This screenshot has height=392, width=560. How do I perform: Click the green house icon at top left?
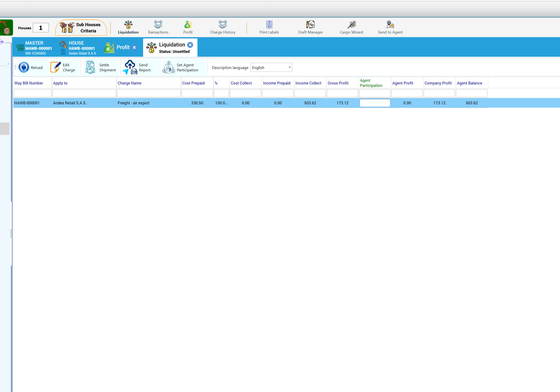coord(6,27)
